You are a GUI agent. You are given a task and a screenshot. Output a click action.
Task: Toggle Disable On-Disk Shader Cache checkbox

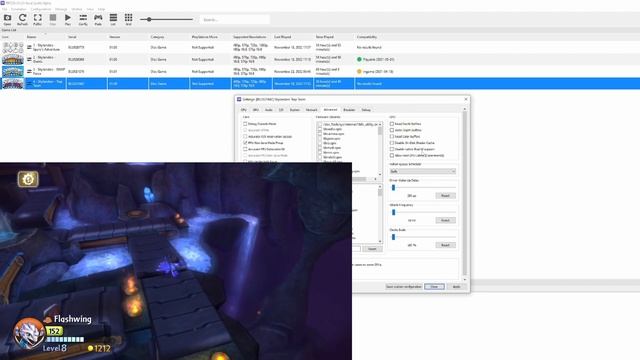coord(392,143)
